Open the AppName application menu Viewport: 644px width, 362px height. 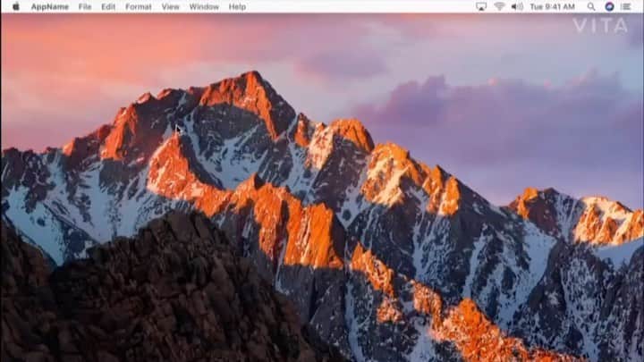50,7
